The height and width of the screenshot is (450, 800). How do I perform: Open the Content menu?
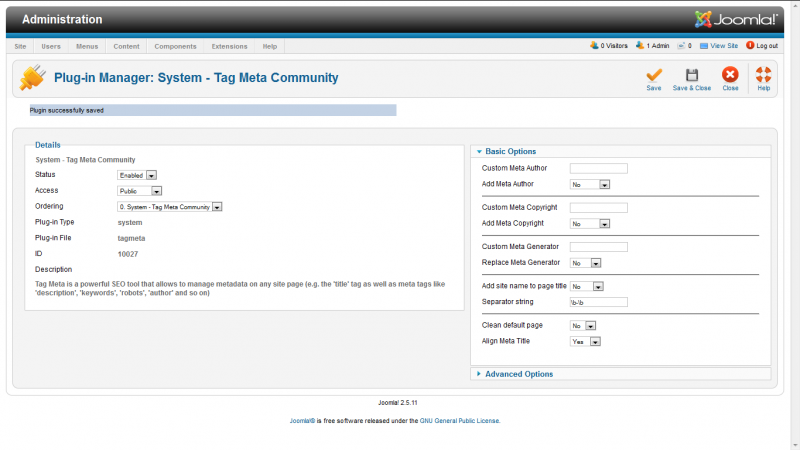pyautogui.click(x=127, y=46)
